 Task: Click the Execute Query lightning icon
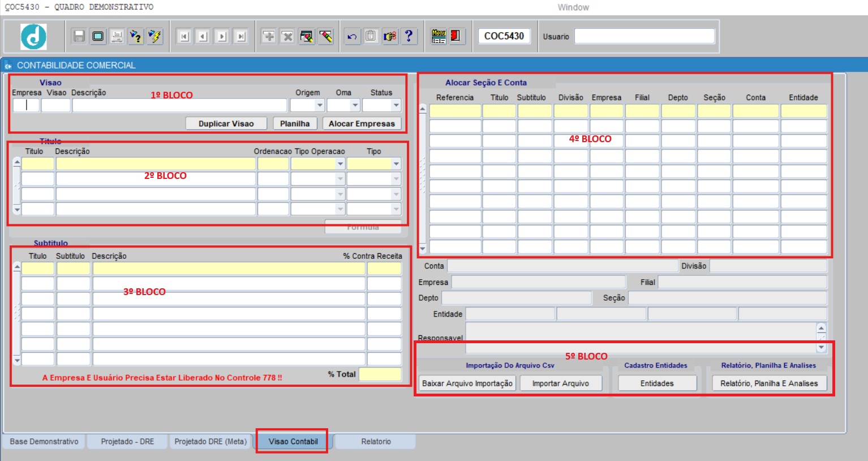pyautogui.click(x=154, y=36)
